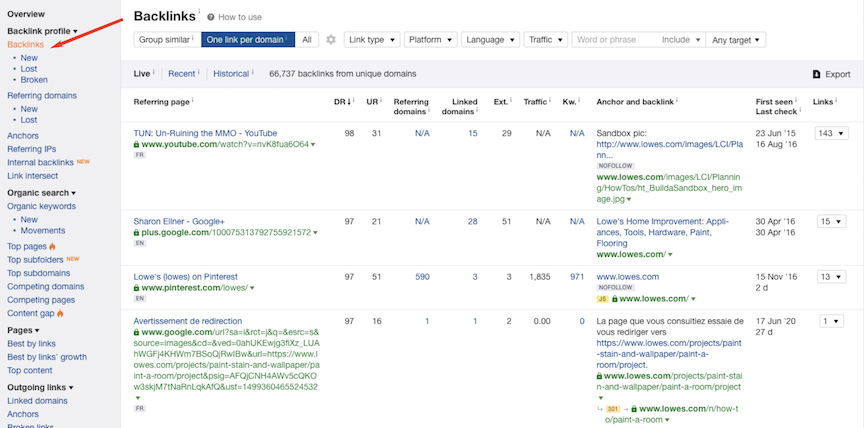The height and width of the screenshot is (428, 864).
Task: Open the Platform filter dropdown
Action: click(x=430, y=40)
